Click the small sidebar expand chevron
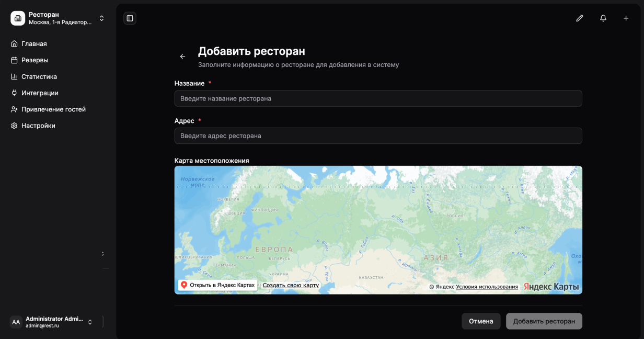The height and width of the screenshot is (339, 644). tap(103, 254)
